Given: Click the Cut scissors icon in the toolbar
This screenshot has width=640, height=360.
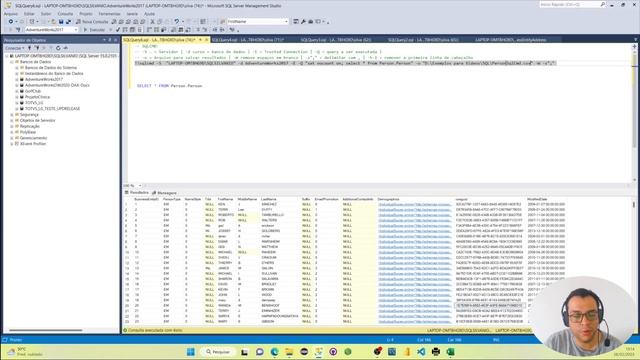Looking at the screenshot, I should [x=153, y=22].
